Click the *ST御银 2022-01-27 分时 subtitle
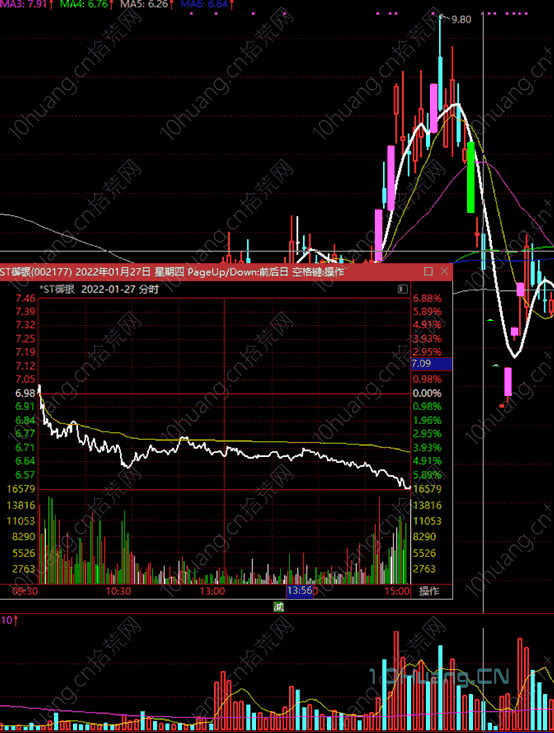The image size is (554, 733). coord(99,289)
